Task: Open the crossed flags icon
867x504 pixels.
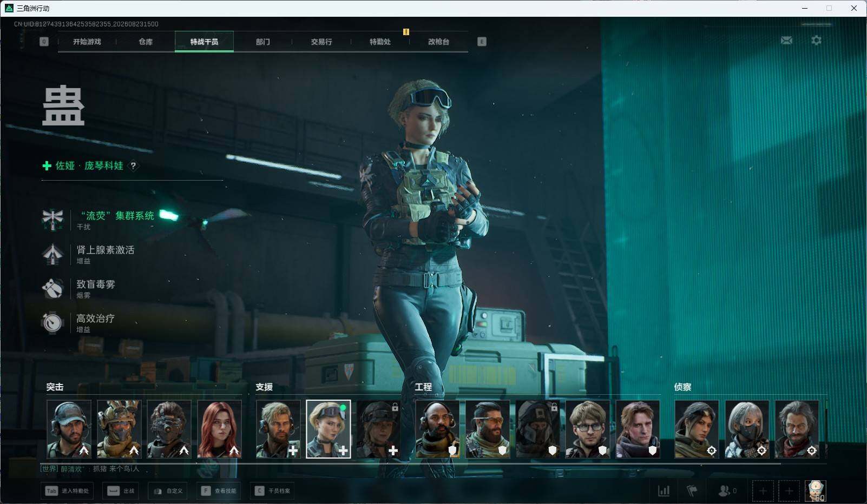Action: (692, 491)
